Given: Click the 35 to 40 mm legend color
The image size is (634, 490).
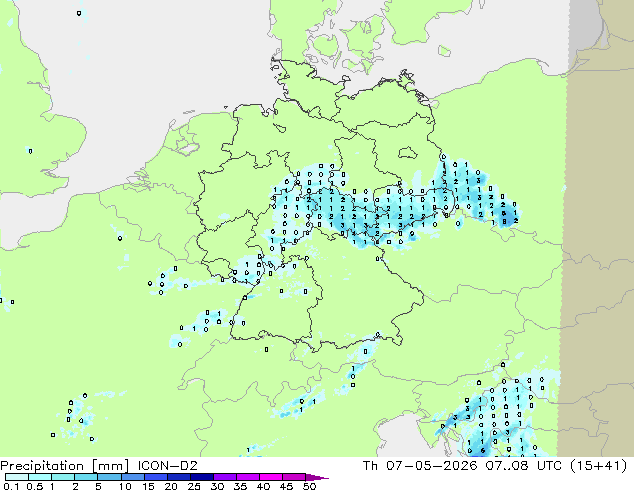Looking at the screenshot, I should click(247, 477).
